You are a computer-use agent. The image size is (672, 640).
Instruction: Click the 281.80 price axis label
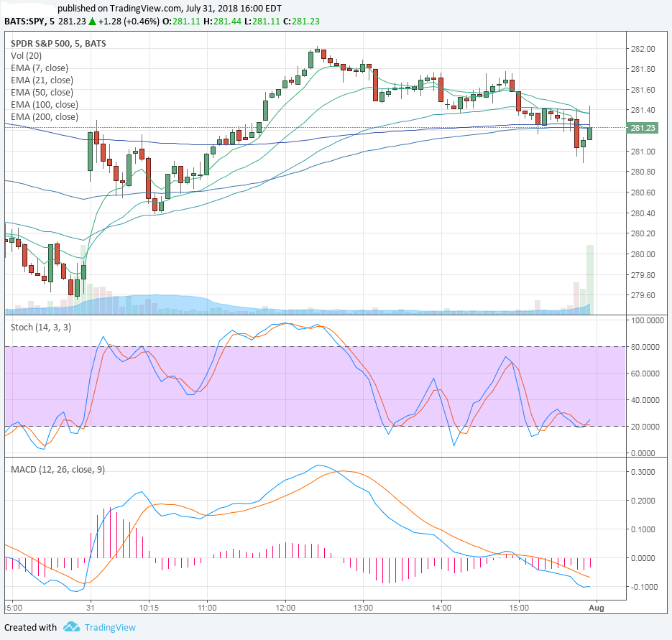pyautogui.click(x=643, y=69)
